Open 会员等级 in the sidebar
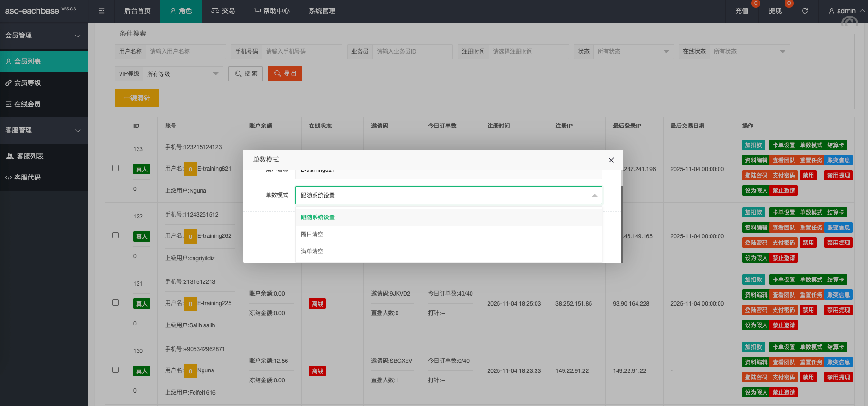 [x=28, y=83]
